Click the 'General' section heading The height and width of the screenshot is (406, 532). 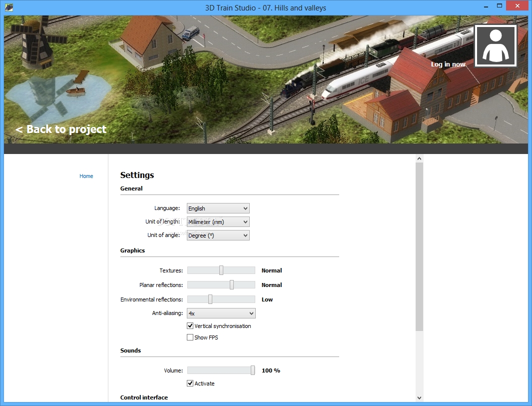point(131,188)
